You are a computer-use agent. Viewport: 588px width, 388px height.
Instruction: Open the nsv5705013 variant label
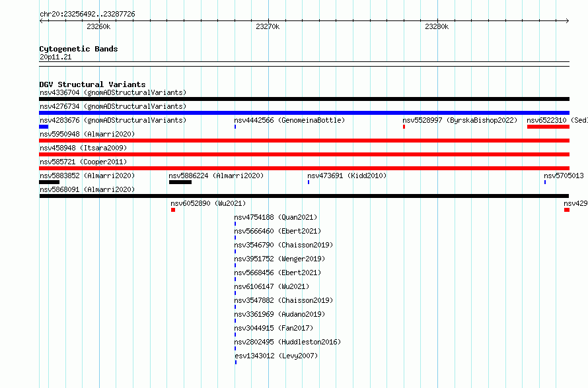point(566,176)
